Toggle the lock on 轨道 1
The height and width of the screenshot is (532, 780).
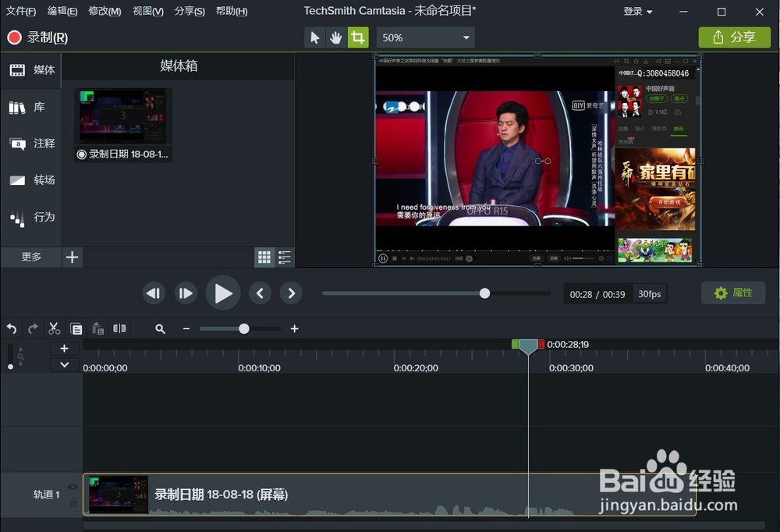coord(73,502)
